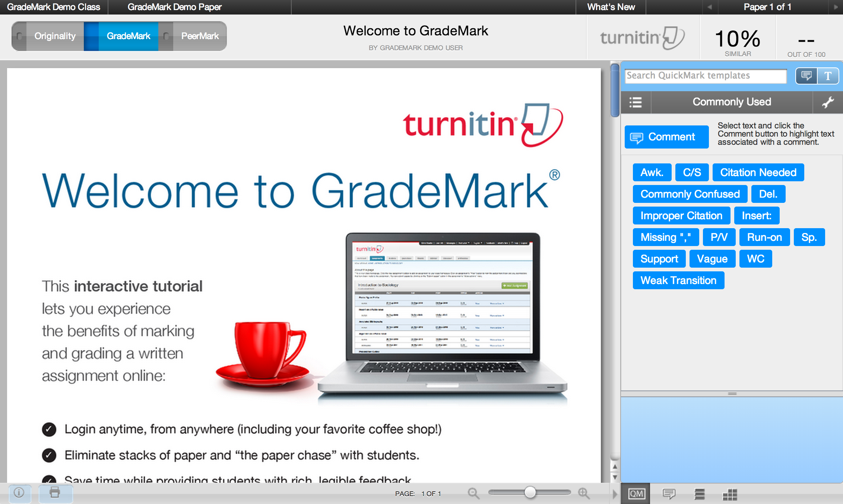This screenshot has height=504, width=843.
Task: Open the Paper 1 of 1 selector
Action: point(767,7)
